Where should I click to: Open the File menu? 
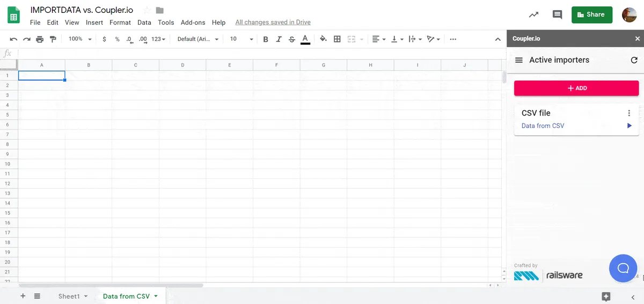[35, 23]
